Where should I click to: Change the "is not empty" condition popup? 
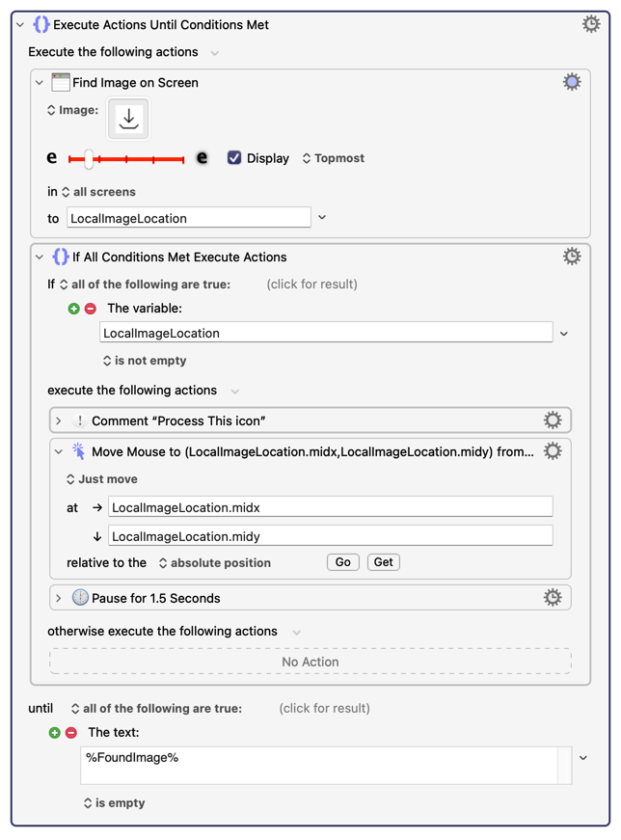pyautogui.click(x=145, y=361)
